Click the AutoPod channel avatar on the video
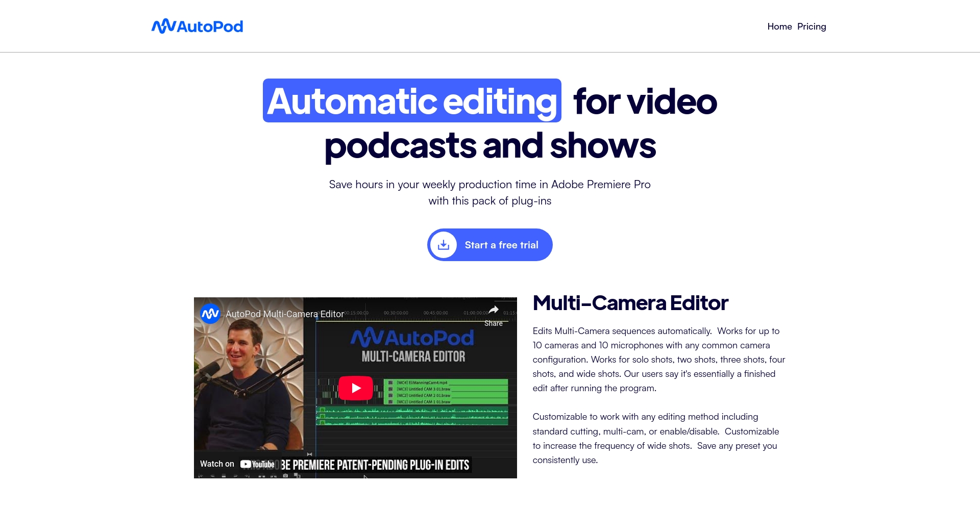This screenshot has width=980, height=510. pos(210,314)
